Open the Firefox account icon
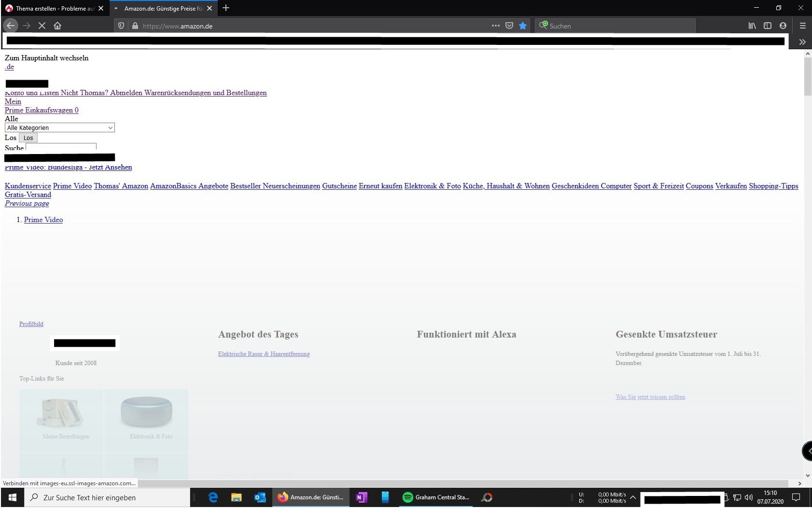Image resolution: width=812 pixels, height=508 pixels. tap(783, 26)
